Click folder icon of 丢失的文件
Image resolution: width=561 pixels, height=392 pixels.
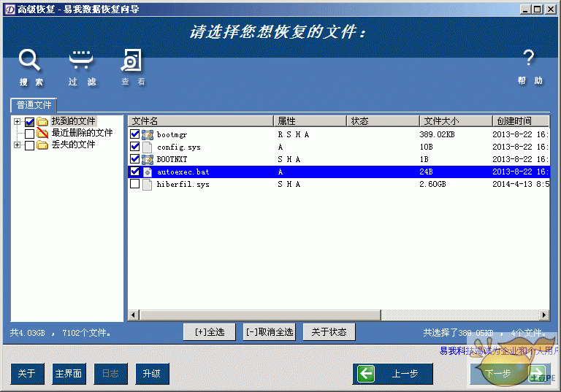pyautogui.click(x=42, y=145)
